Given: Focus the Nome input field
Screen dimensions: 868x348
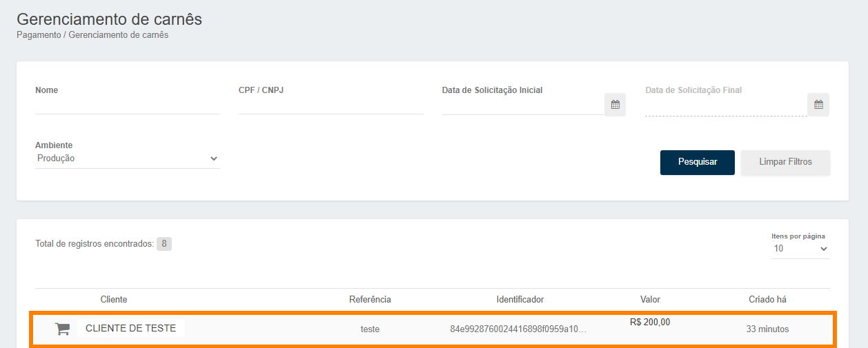Looking at the screenshot, I should point(127,105).
